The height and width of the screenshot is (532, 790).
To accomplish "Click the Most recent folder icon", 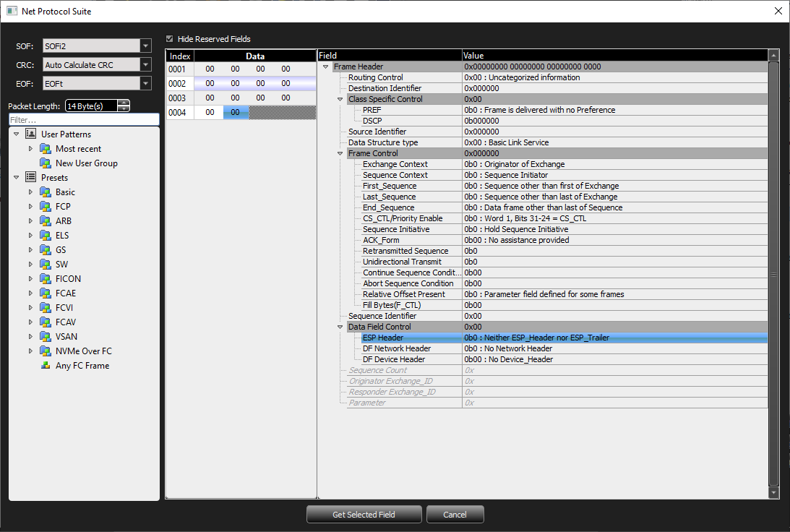I will click(x=46, y=149).
